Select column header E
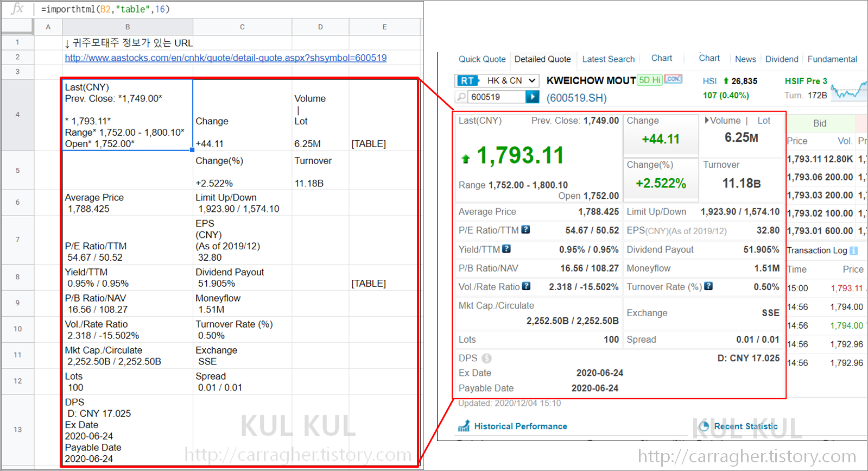The width and height of the screenshot is (868, 471). click(384, 27)
